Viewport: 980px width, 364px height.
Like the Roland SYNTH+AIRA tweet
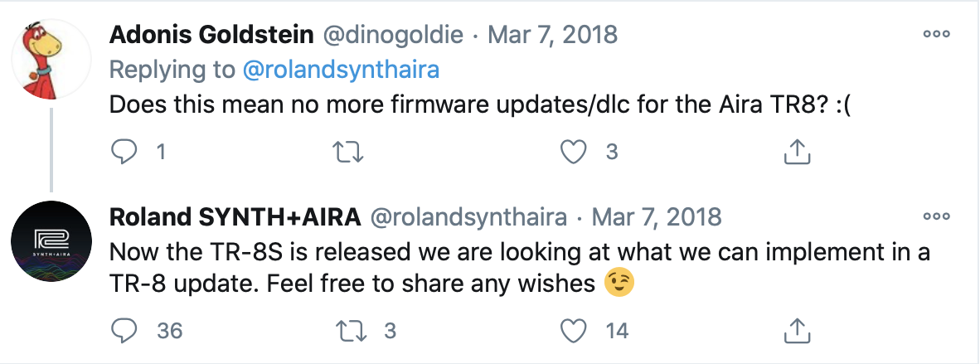574,330
